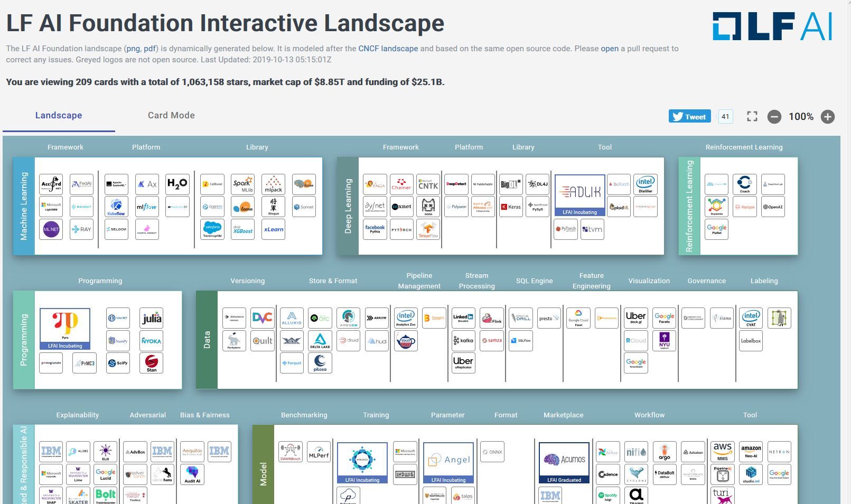
Task: Open the amazon Neo-AI card
Action: [751, 452]
